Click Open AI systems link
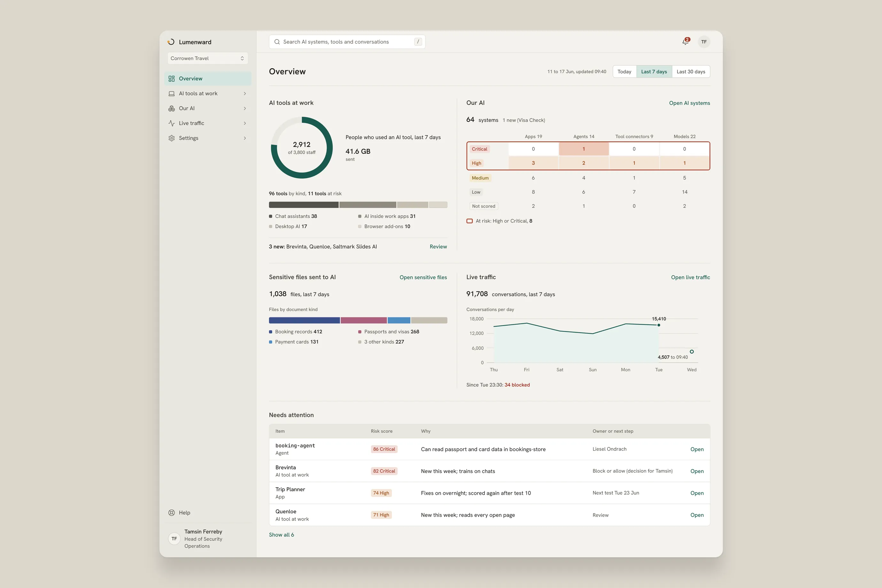This screenshot has height=588, width=882. 689,103
